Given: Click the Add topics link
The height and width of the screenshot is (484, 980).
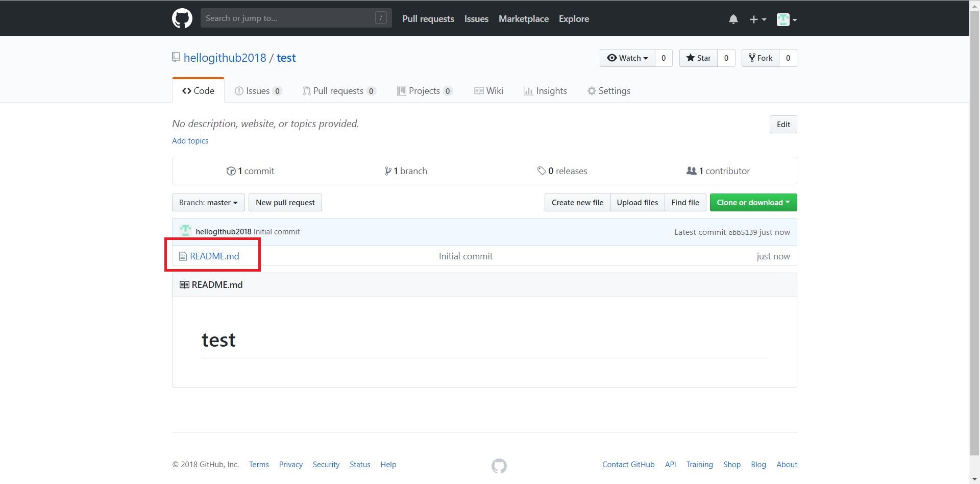Looking at the screenshot, I should (190, 141).
